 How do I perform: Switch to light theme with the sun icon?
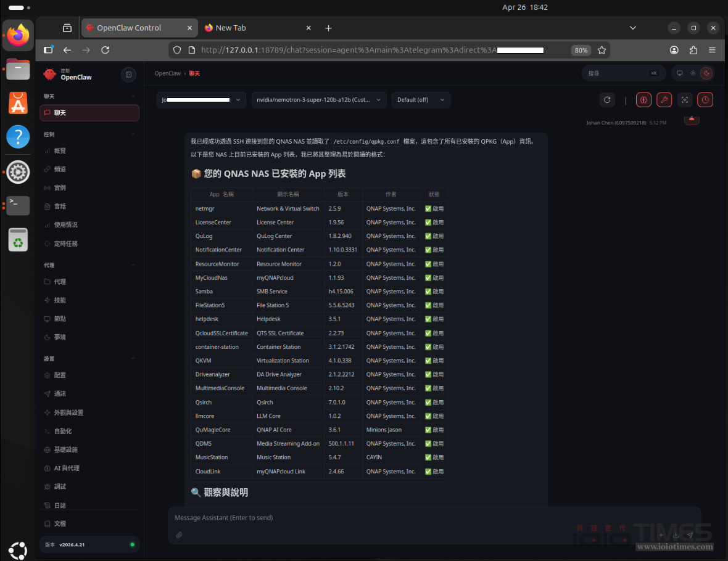point(693,73)
